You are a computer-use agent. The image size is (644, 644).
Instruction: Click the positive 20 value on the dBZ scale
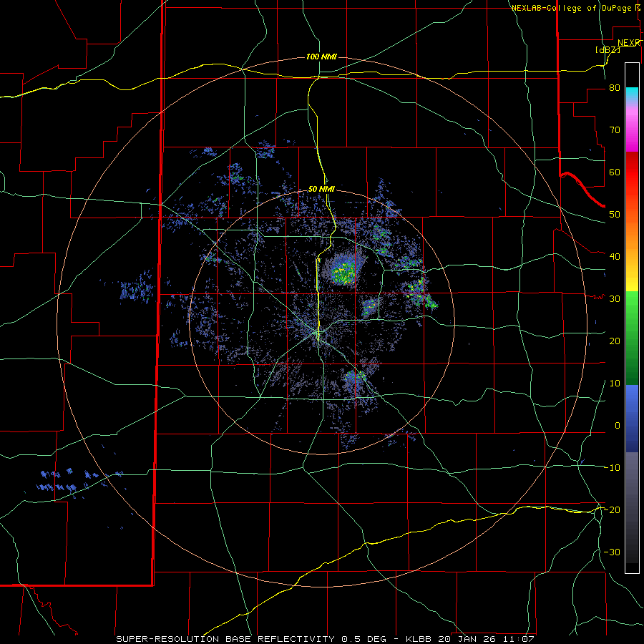tap(615, 341)
